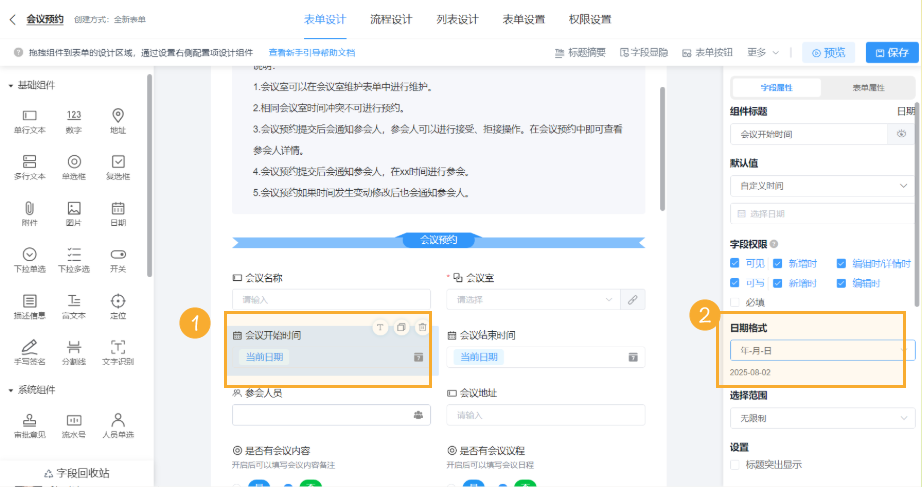The height and width of the screenshot is (487, 922).
Task: Select the 数字 component icon
Action: coord(74,115)
